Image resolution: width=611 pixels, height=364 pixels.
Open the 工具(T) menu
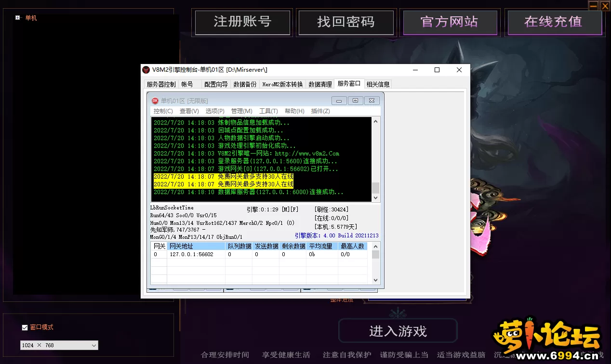coord(268,111)
